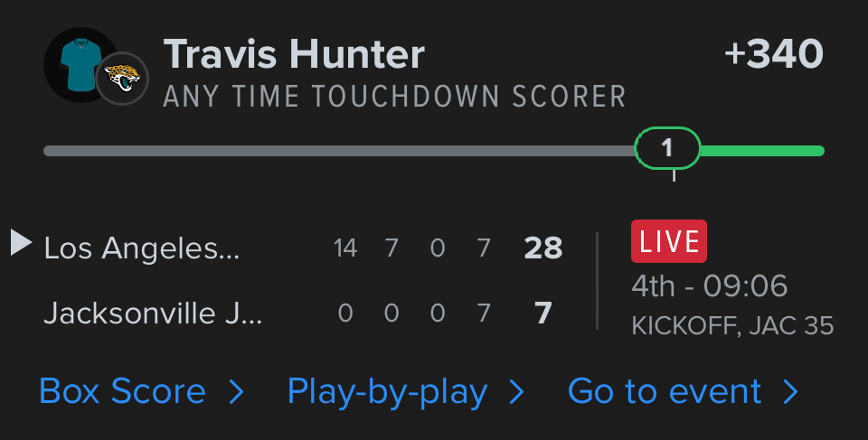
Task: Open the Box Score link
Action: [123, 392]
